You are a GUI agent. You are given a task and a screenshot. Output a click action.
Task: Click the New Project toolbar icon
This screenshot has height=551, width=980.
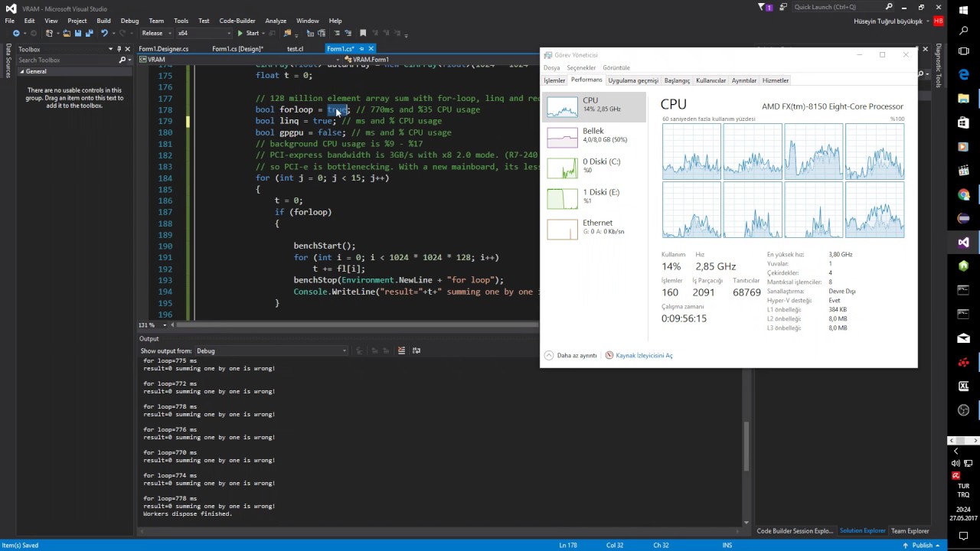(x=51, y=33)
